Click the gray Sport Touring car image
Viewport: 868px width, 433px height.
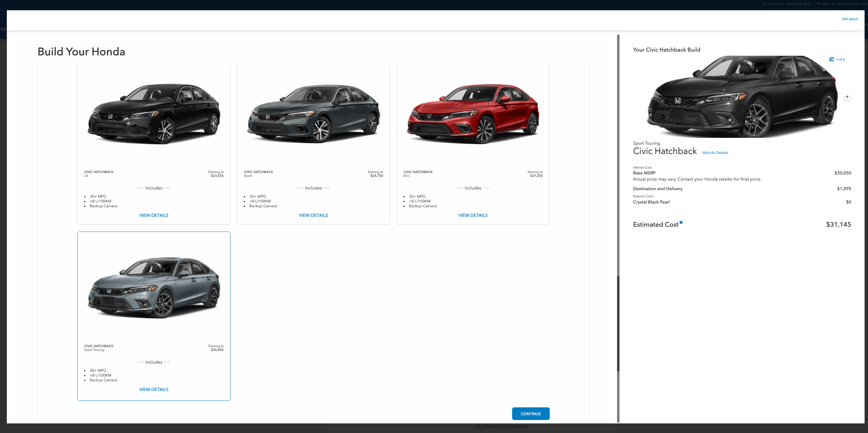pyautogui.click(x=153, y=288)
